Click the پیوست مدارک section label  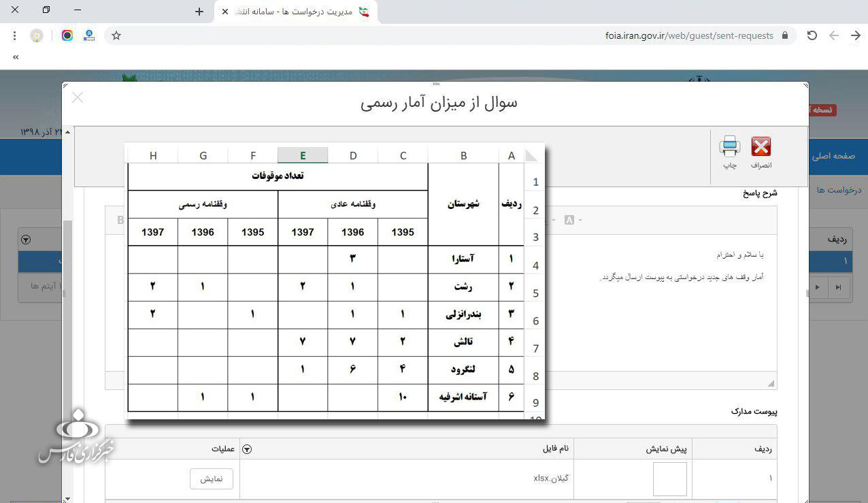coord(754,411)
